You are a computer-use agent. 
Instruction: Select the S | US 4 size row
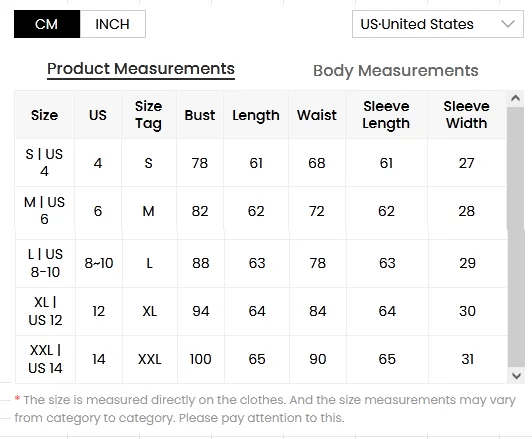click(261, 163)
